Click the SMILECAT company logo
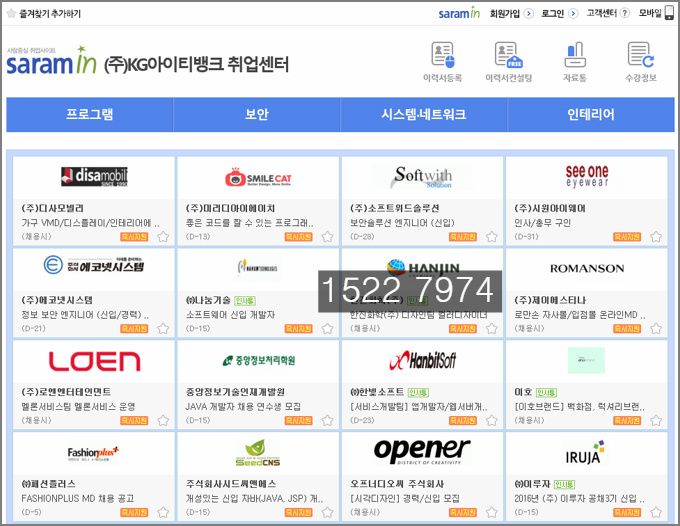Image resolution: width=680 pixels, height=526 pixels. pyautogui.click(x=258, y=177)
